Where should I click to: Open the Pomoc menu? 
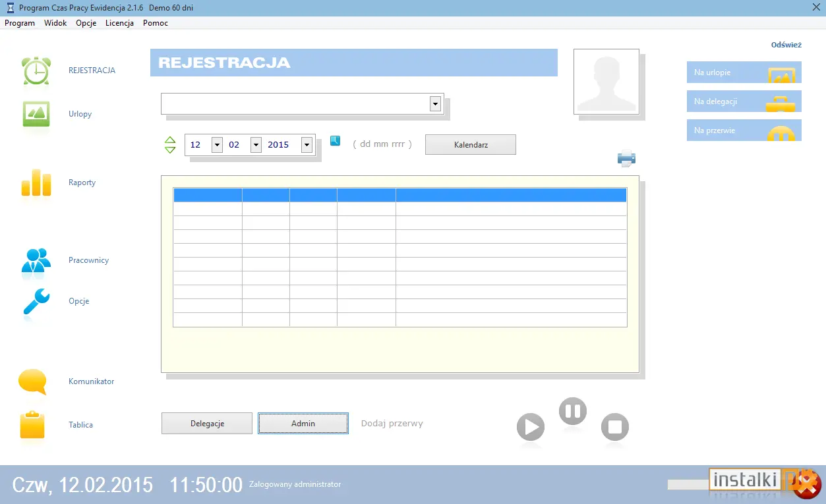click(x=156, y=23)
